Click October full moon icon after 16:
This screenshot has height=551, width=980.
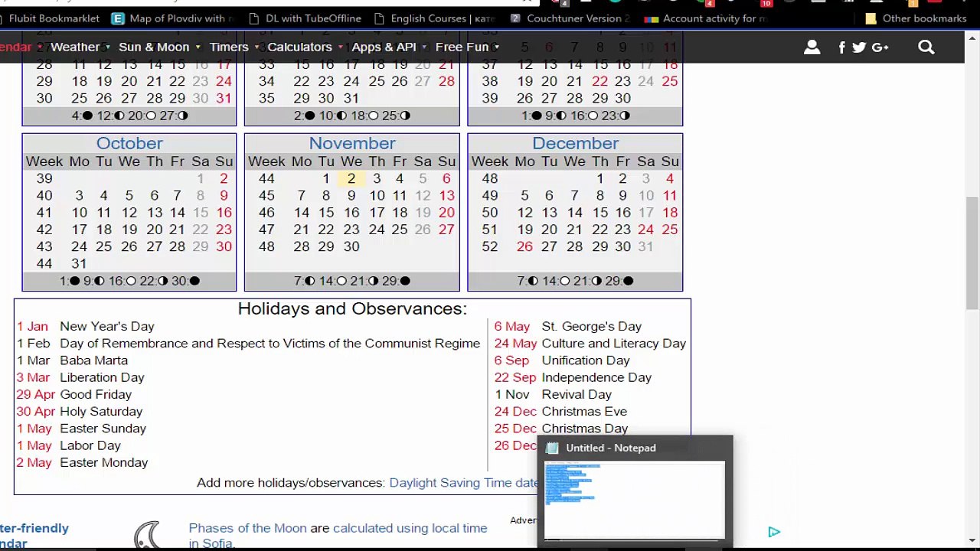[x=131, y=281]
